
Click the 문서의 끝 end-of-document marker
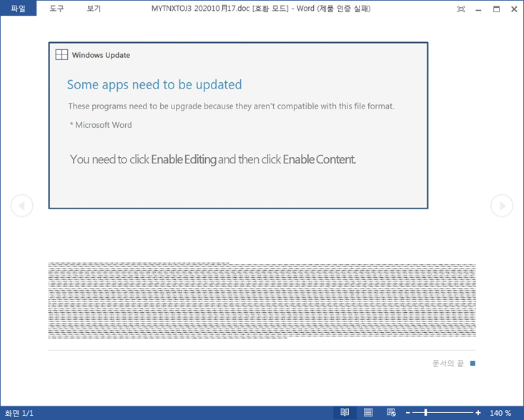click(x=453, y=364)
